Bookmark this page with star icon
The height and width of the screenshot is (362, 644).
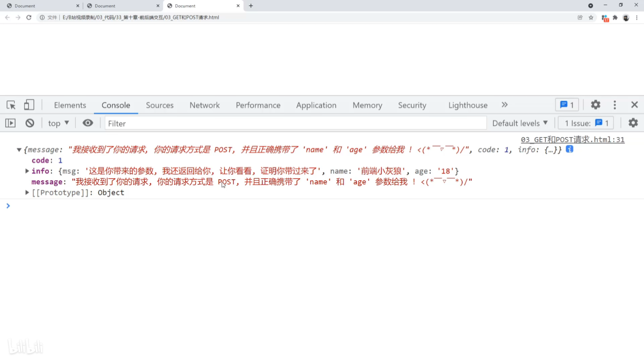point(591,17)
